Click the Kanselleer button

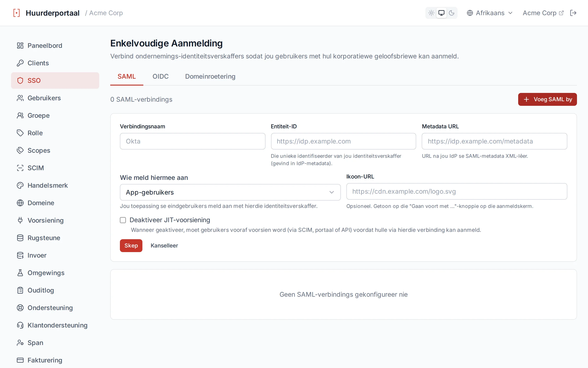click(x=164, y=246)
